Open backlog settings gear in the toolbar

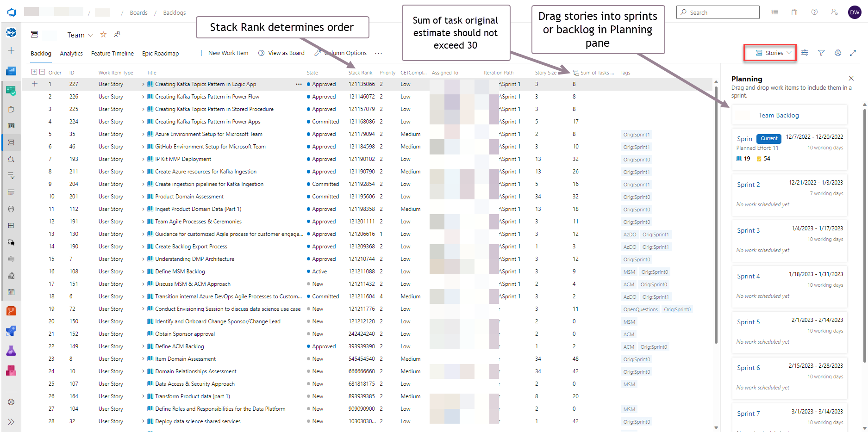[x=837, y=53]
